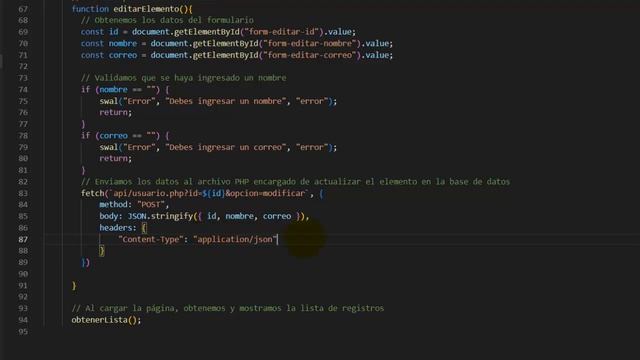Click the condition 'if (nombre == "")'
This screenshot has width=640, height=360.
tap(120, 89)
